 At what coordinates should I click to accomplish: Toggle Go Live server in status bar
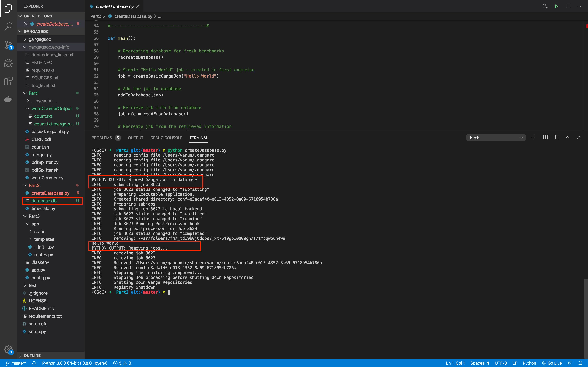point(552,363)
